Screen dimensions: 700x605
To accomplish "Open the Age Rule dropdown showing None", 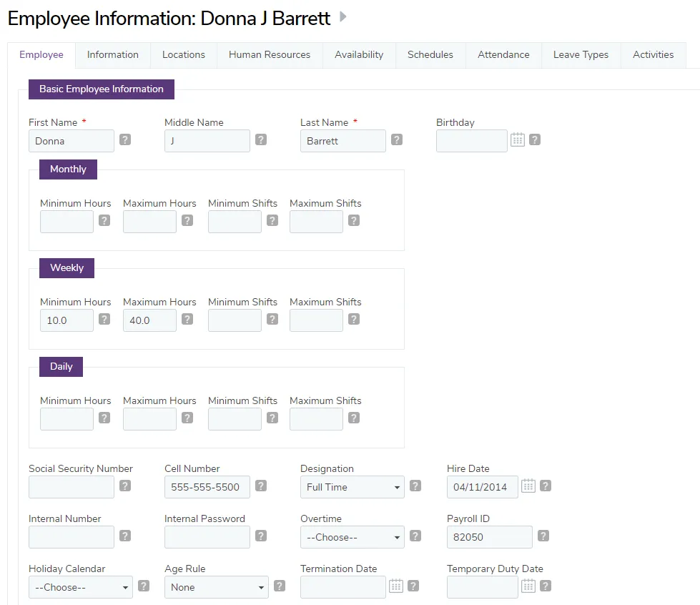I will coord(217,587).
